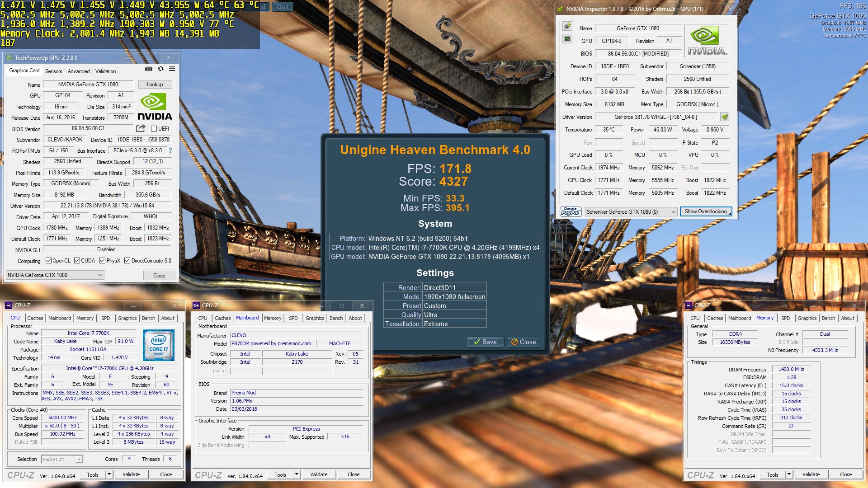Click the NVIDIA Inspector title bar icon
Image resolution: width=868 pixels, height=488 pixels.
(561, 9)
